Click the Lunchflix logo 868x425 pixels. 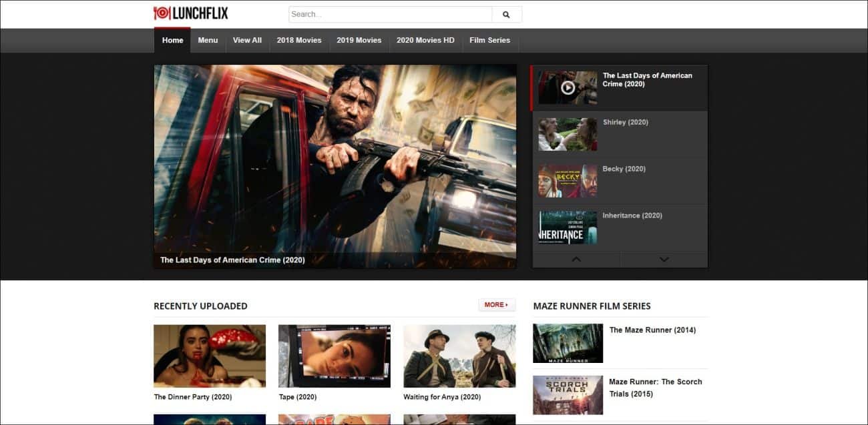(191, 13)
